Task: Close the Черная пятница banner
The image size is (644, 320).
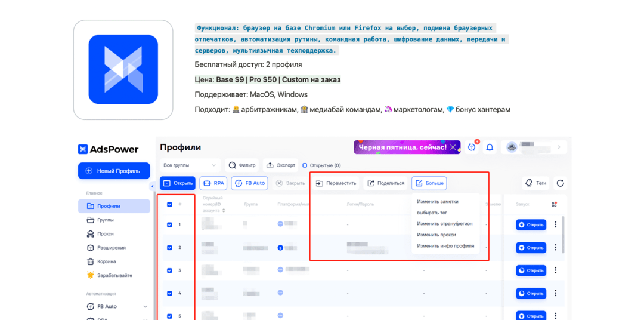Action: (x=453, y=147)
